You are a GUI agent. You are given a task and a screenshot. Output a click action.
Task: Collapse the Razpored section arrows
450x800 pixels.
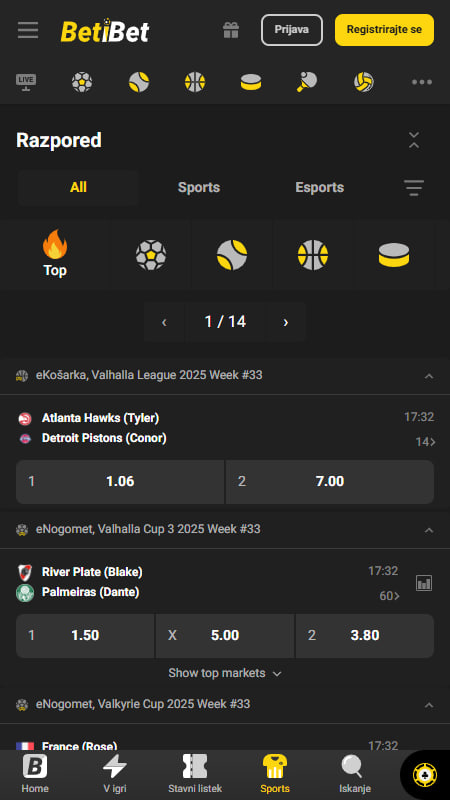[x=414, y=140]
